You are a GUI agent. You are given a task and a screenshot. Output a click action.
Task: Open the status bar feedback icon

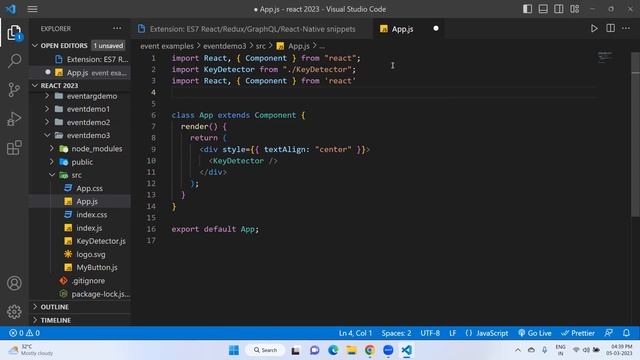click(x=609, y=333)
